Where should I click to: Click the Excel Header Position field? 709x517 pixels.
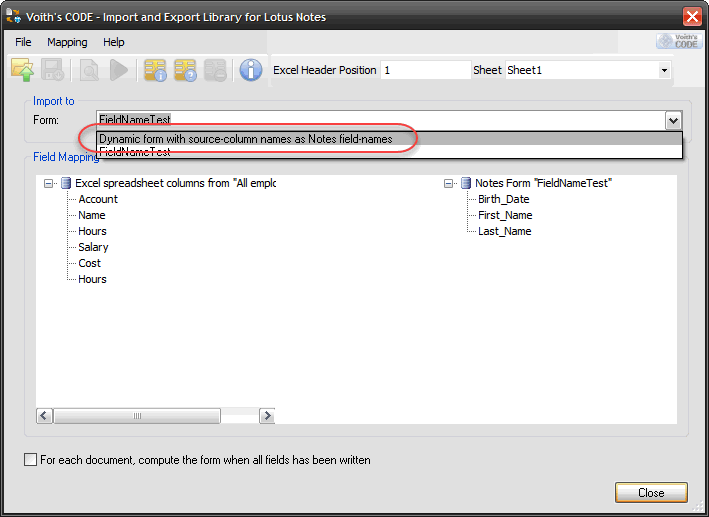(x=425, y=70)
